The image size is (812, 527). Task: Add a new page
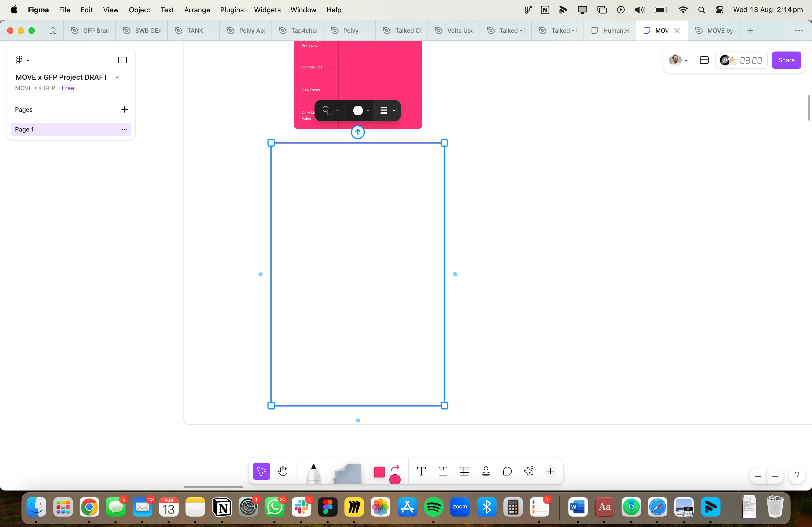click(124, 109)
